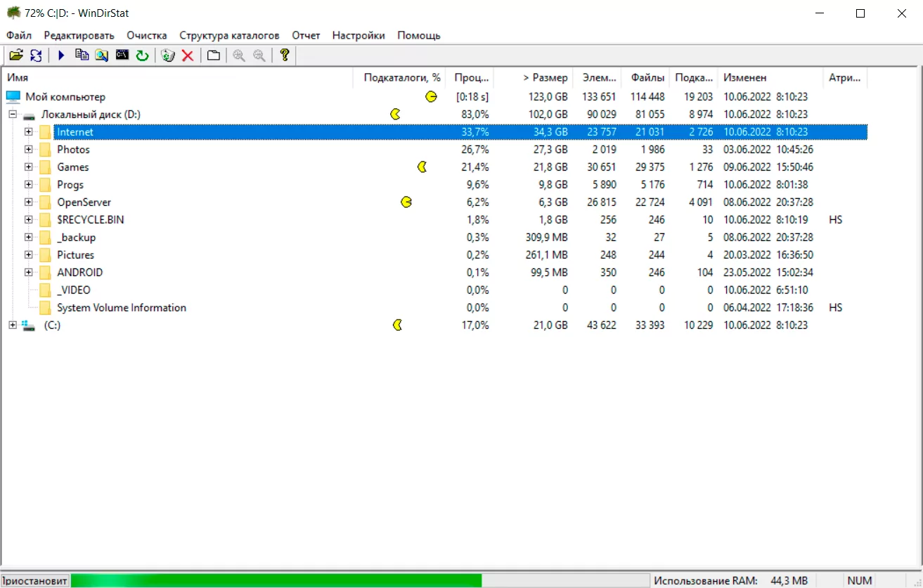Select the System Volume Information row
The image size is (923, 588).
(x=434, y=308)
